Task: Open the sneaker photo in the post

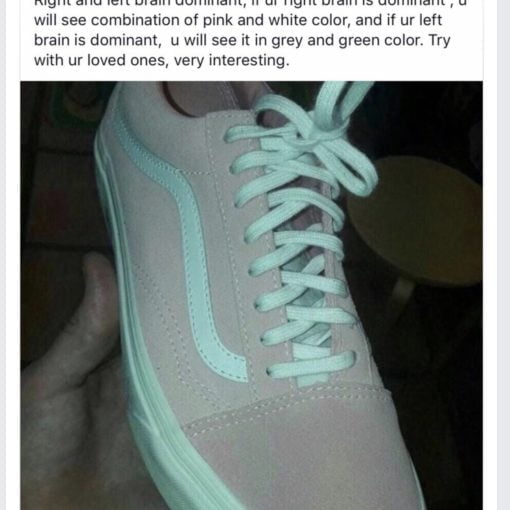Action: (251, 295)
